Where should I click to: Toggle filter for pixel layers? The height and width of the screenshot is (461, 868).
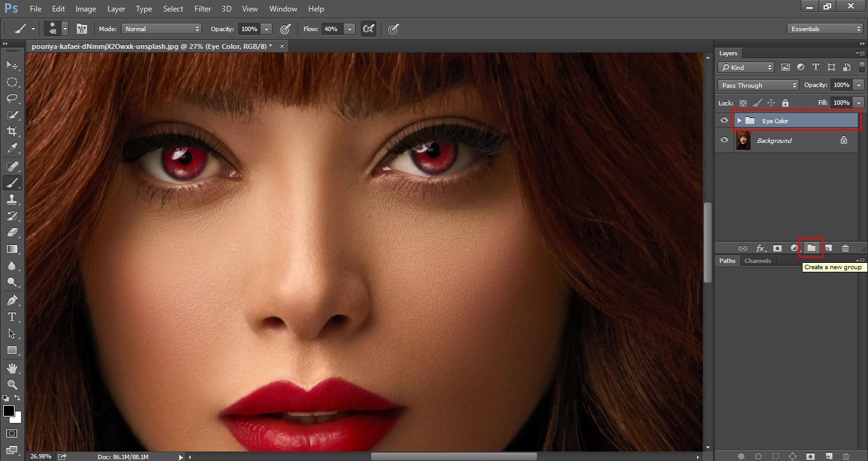785,67
